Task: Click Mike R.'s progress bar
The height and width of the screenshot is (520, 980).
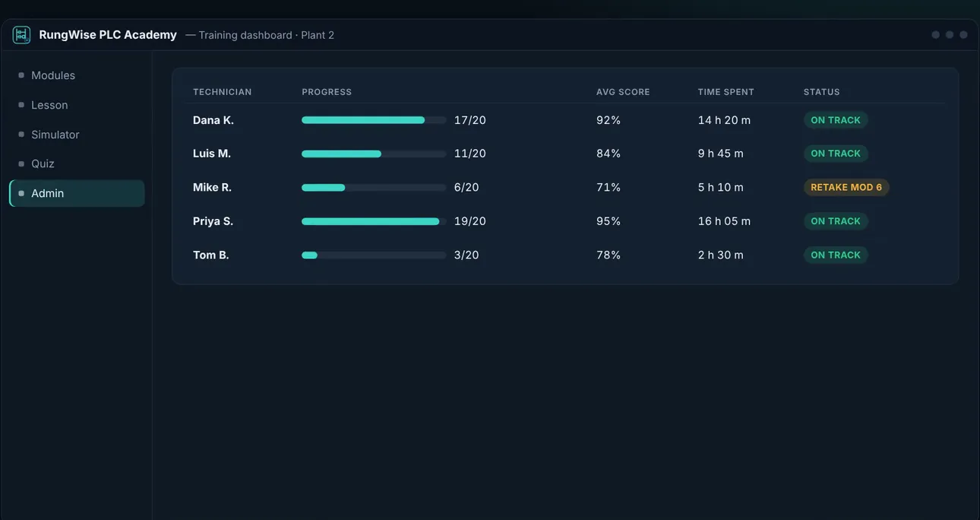Action: tap(374, 187)
